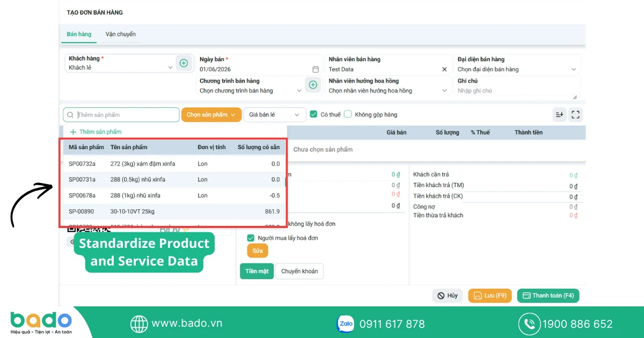Click the add sales program plus icon

[x=313, y=85]
